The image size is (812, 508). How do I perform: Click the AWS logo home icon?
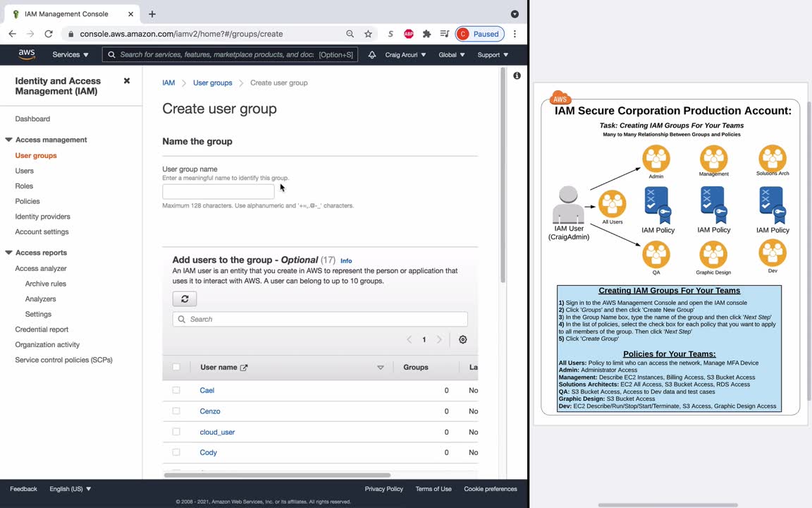tap(26, 54)
